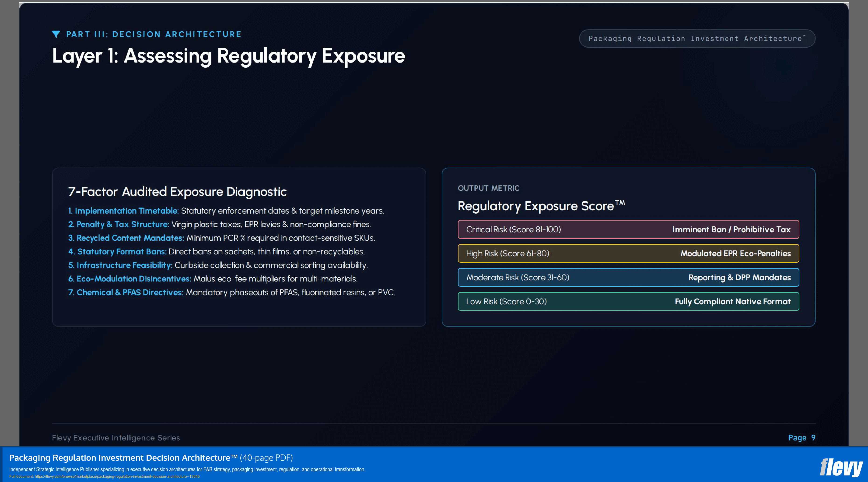The width and height of the screenshot is (868, 482).
Task: Click the Statutory Format Bans factor
Action: [x=216, y=251]
